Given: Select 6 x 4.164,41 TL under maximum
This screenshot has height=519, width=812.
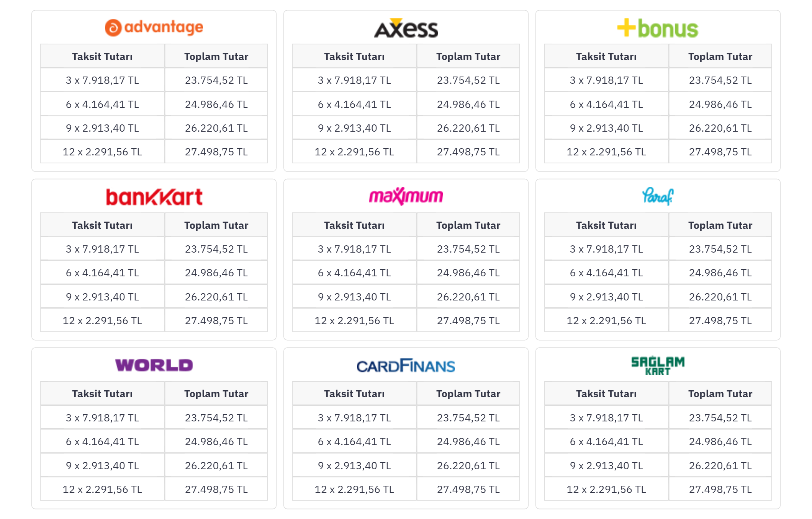Looking at the screenshot, I should (x=354, y=273).
